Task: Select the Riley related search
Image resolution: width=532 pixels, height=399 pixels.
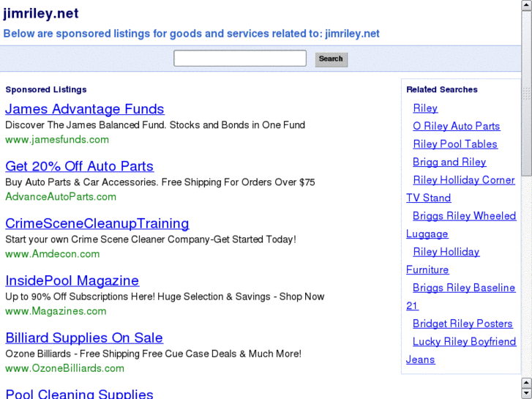Action: 425,108
